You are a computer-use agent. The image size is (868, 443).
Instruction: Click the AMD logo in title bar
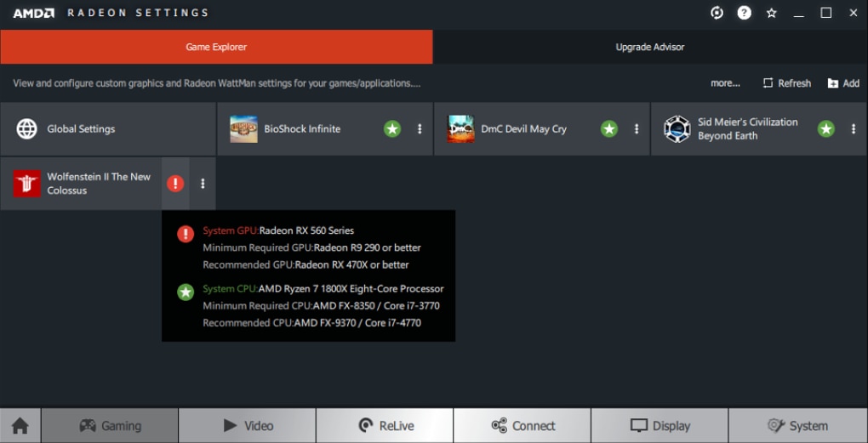point(34,13)
